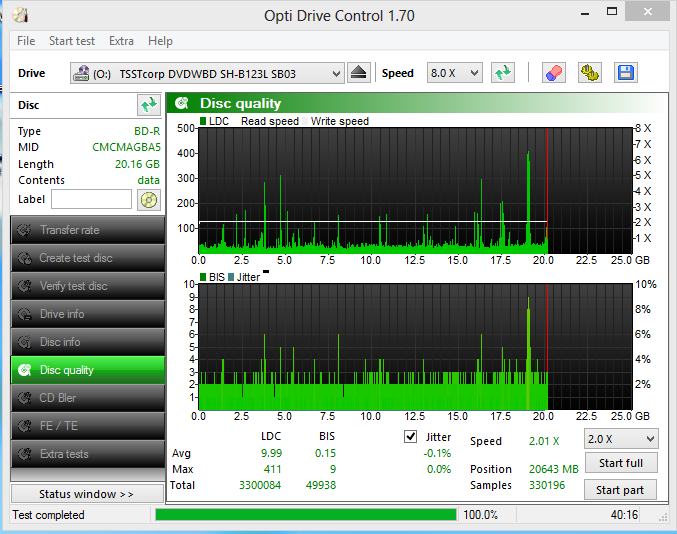Click the BIS Avg value 0.15
The height and width of the screenshot is (534, 677).
point(325,453)
